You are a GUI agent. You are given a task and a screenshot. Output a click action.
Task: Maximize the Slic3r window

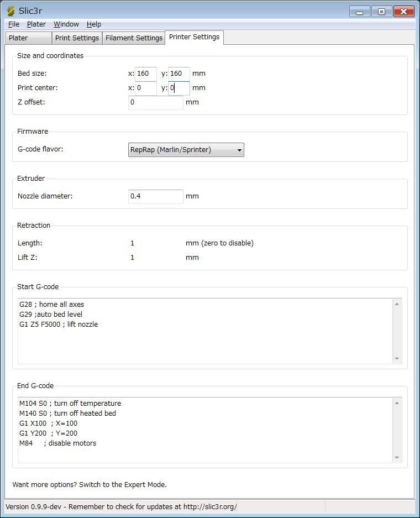(x=381, y=12)
